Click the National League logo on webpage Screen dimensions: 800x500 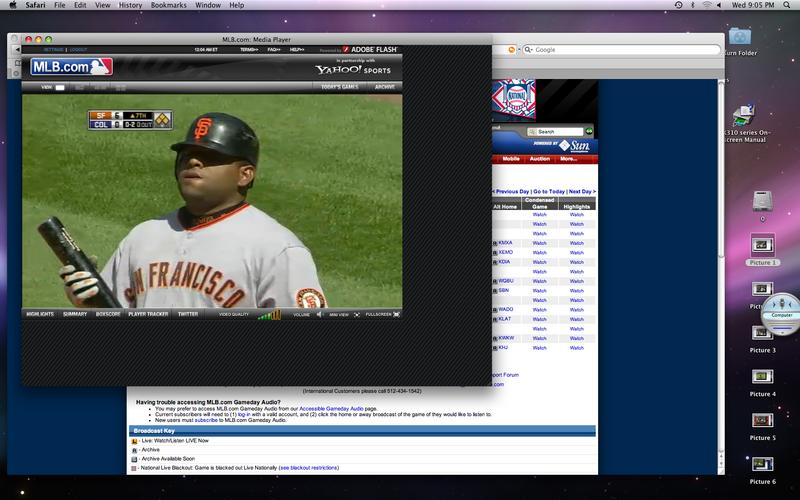tap(514, 98)
